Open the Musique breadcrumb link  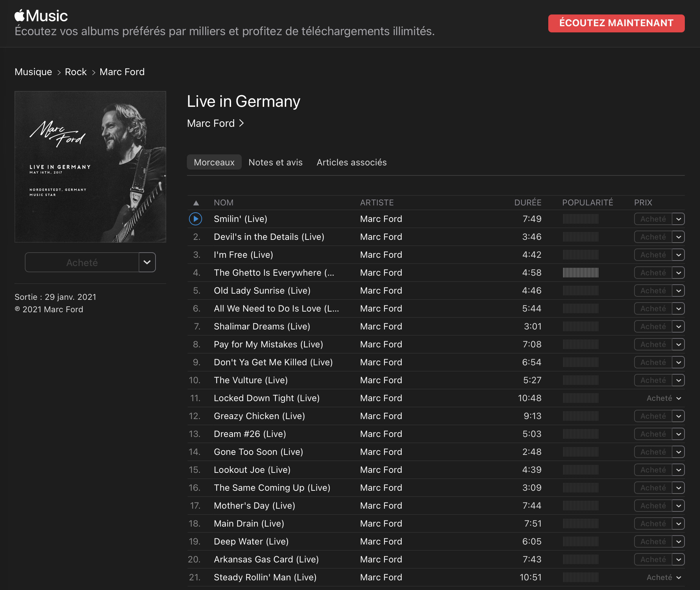click(x=33, y=72)
